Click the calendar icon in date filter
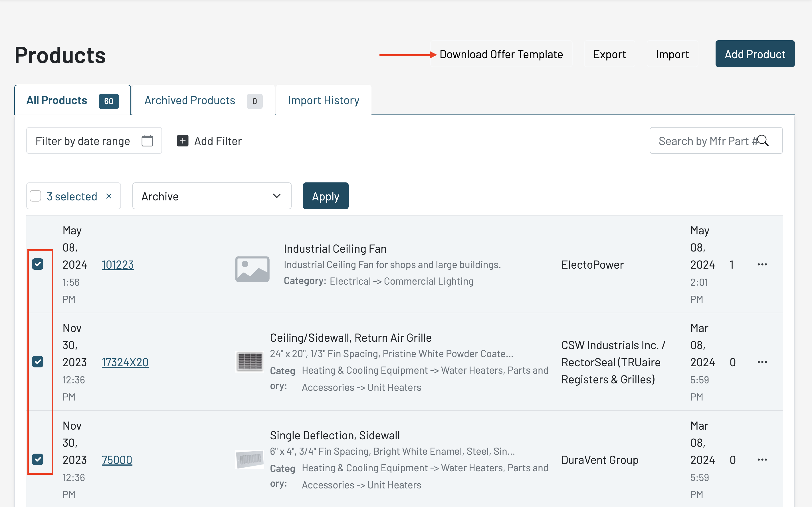This screenshot has height=507, width=812. click(147, 141)
